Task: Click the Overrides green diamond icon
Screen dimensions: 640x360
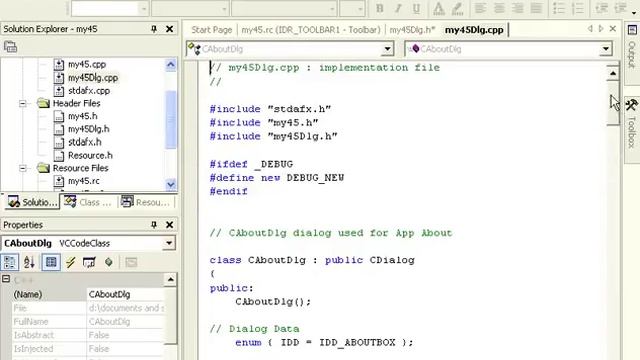Action: [x=109, y=262]
